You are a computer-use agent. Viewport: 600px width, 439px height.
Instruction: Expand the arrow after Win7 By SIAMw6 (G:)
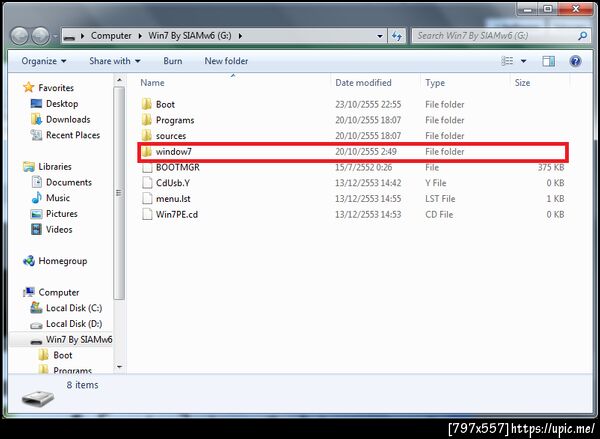pyautogui.click(x=240, y=36)
